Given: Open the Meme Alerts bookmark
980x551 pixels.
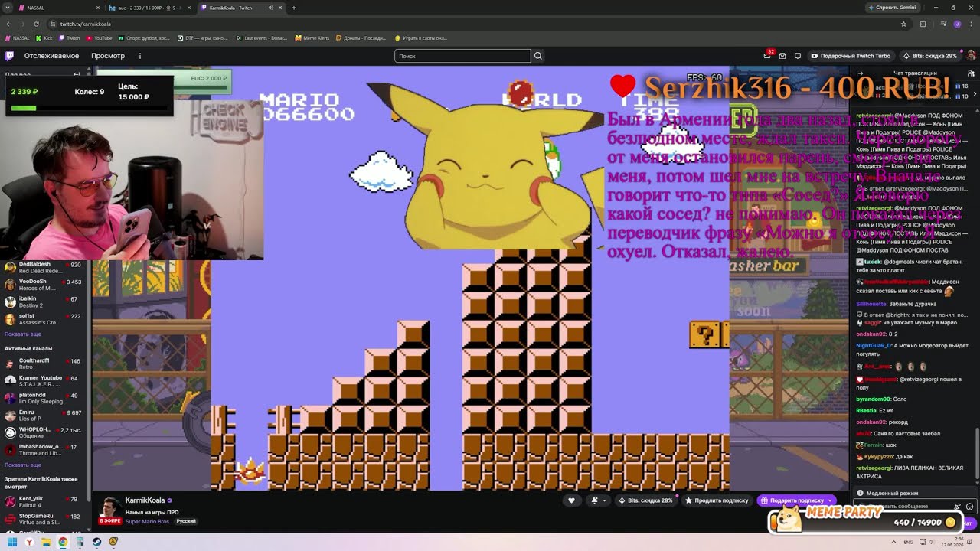Looking at the screenshot, I should pyautogui.click(x=312, y=37).
